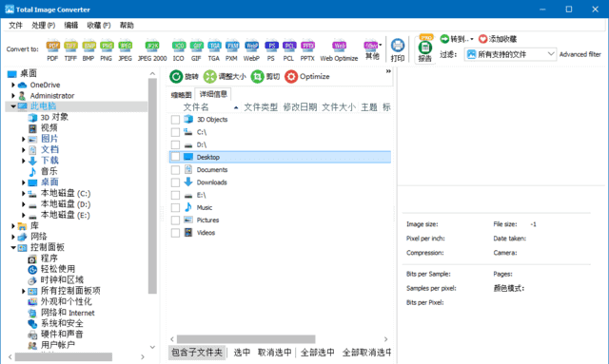Tick the D:\ drive checkbox
Viewport: 609px width, 364px height.
pyautogui.click(x=175, y=144)
